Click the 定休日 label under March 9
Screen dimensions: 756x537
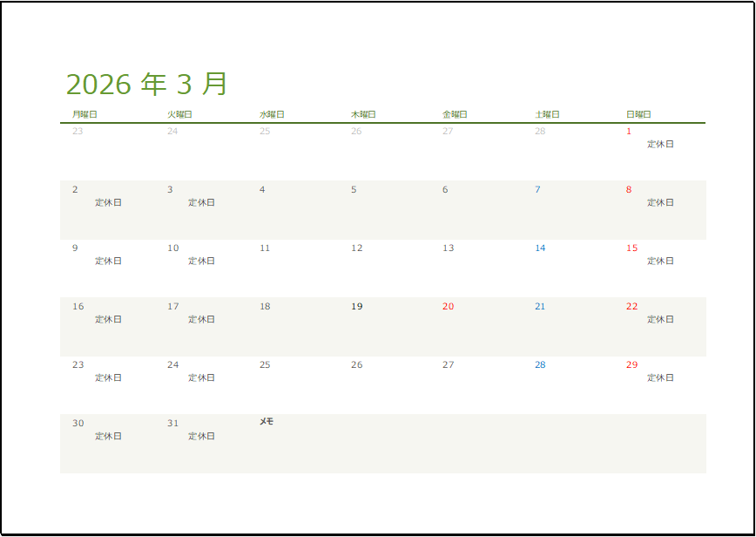pyautogui.click(x=108, y=261)
